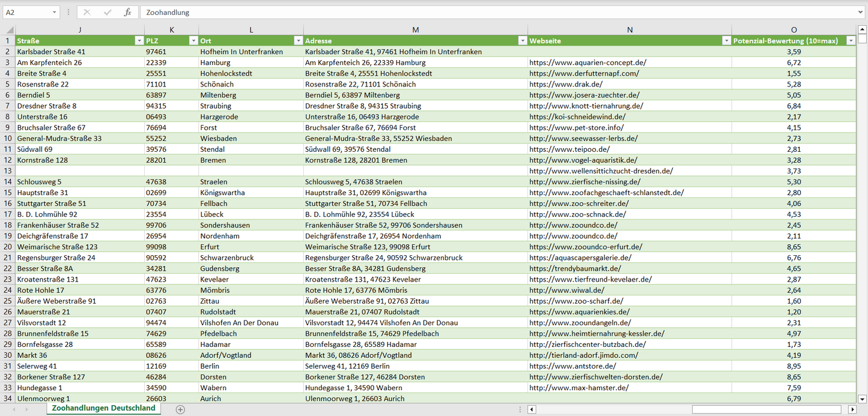Click the horizontal scrollbar left arrow
The width and height of the screenshot is (868, 416).
pyautogui.click(x=532, y=409)
